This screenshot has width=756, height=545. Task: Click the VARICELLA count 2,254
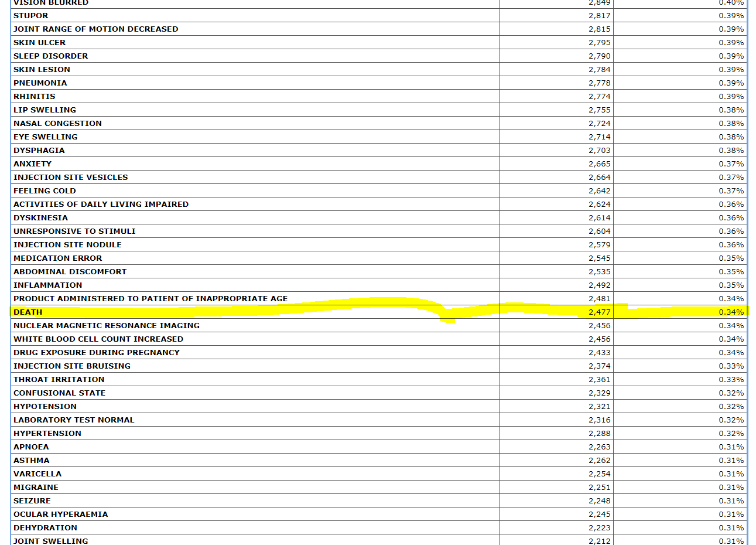point(600,474)
